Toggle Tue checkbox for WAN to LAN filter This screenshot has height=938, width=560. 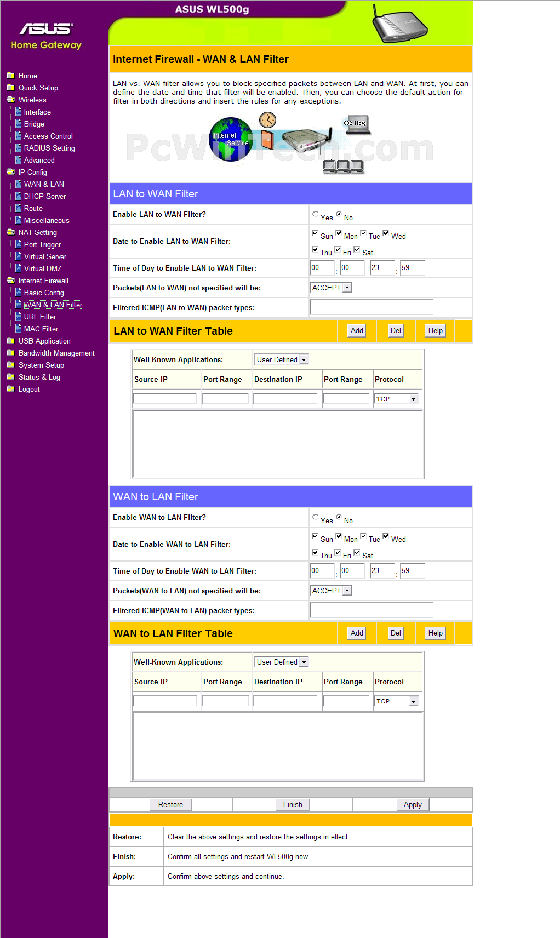[363, 536]
